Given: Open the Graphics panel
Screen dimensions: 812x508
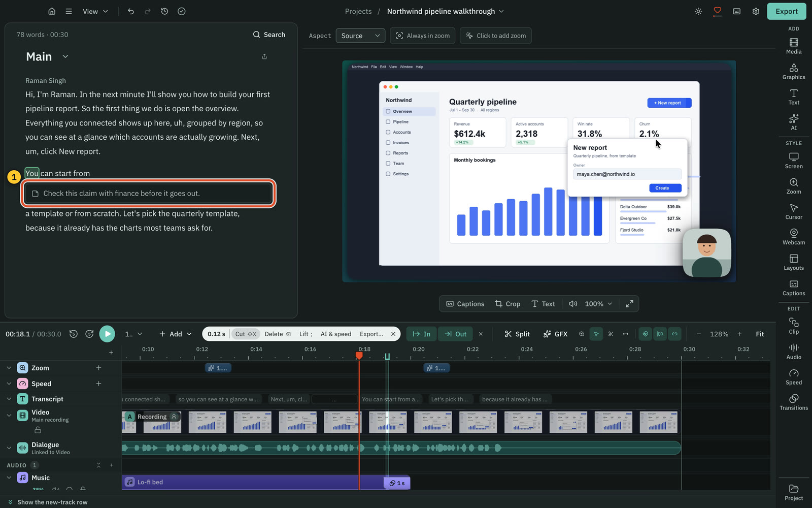Looking at the screenshot, I should click(x=794, y=71).
